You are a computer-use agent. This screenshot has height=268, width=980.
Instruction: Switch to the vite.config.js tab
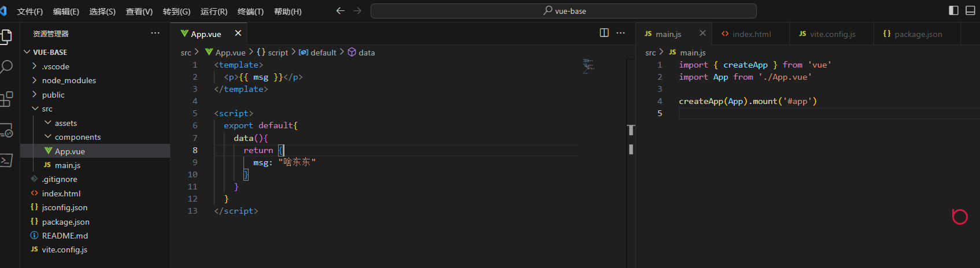point(832,34)
